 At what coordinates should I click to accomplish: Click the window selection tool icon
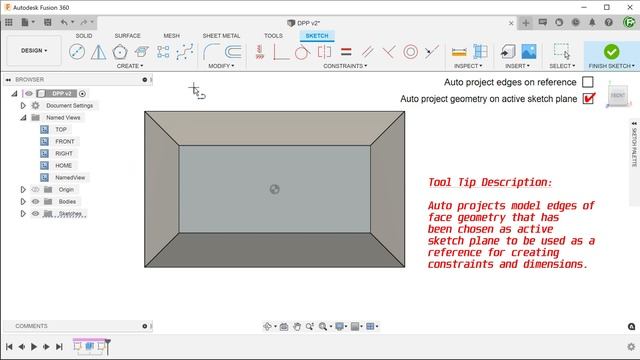(562, 51)
